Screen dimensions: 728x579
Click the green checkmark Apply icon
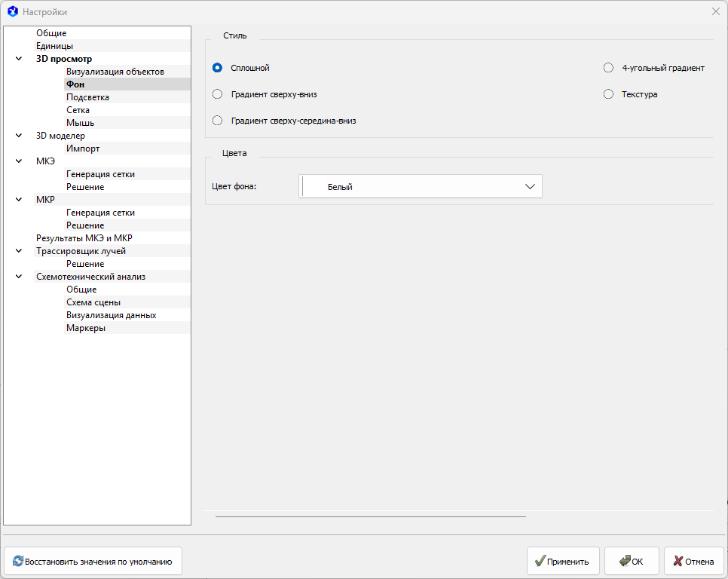point(540,562)
